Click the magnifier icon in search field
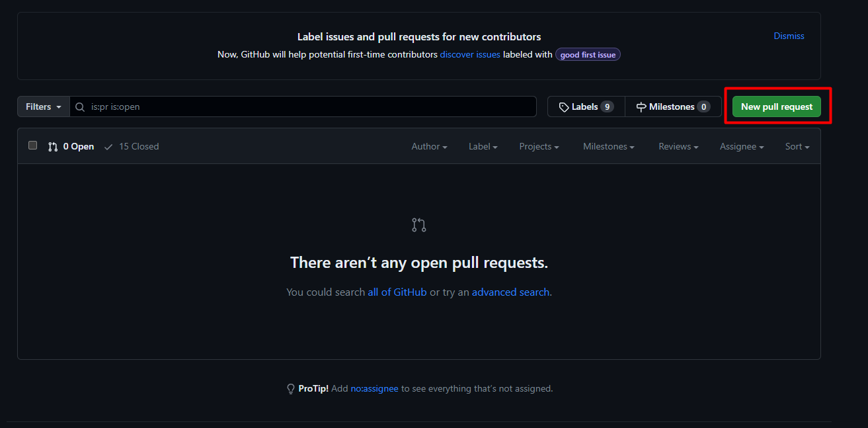Screen dimensions: 868x428 80,107
